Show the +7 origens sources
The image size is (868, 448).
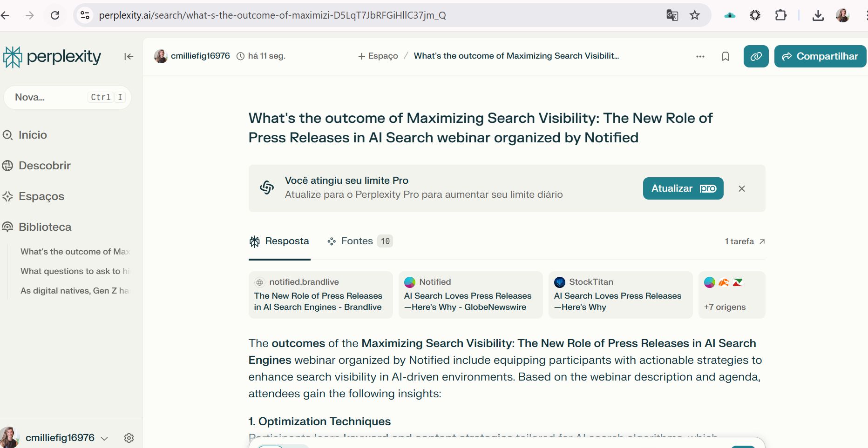click(732, 295)
